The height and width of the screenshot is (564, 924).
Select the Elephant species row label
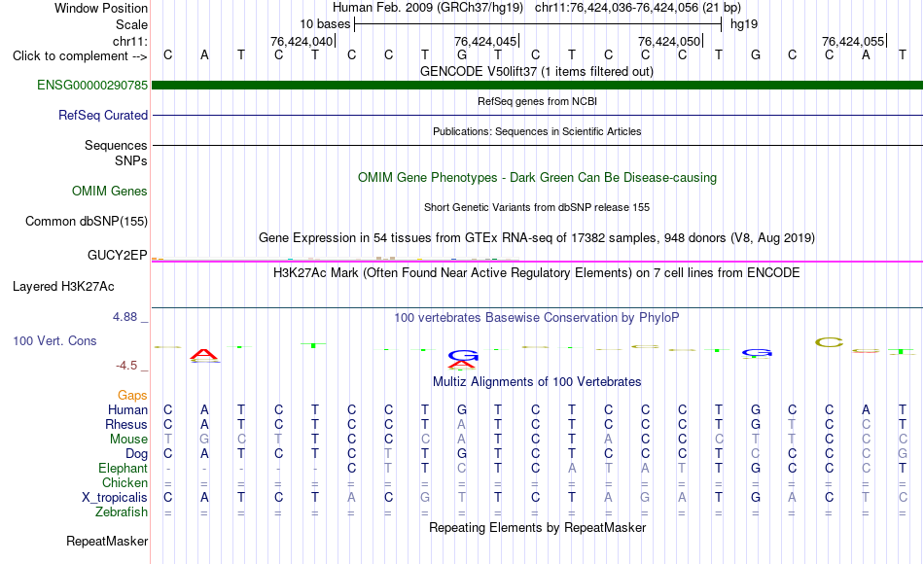[x=123, y=468]
